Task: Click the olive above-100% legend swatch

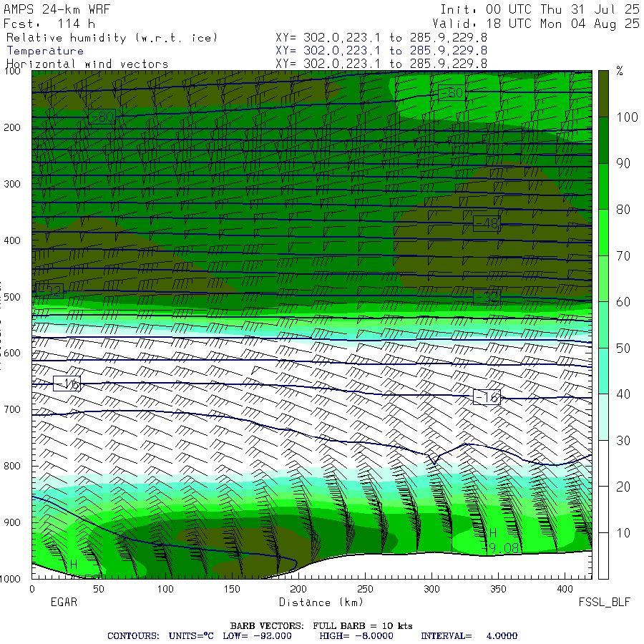Action: pos(603,94)
